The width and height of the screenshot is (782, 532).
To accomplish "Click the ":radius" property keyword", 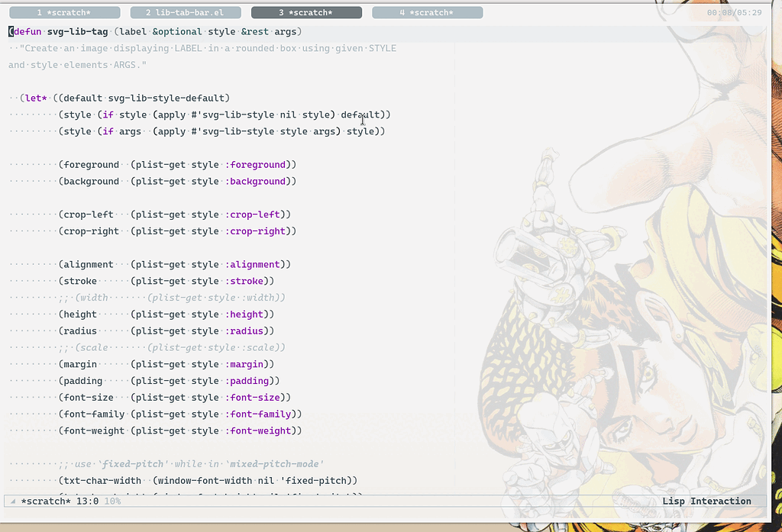I will [243, 330].
